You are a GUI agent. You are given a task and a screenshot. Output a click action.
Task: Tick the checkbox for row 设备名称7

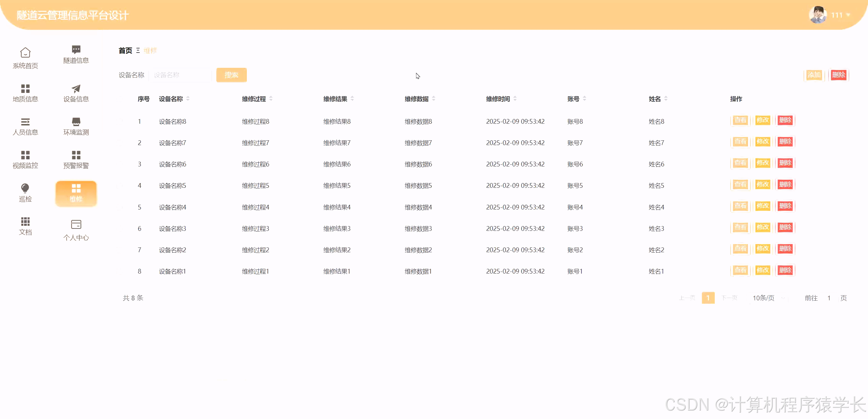point(120,143)
